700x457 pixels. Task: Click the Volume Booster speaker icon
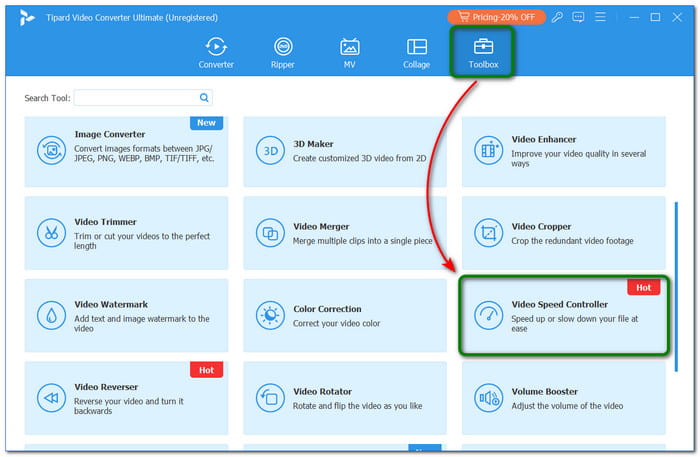488,398
